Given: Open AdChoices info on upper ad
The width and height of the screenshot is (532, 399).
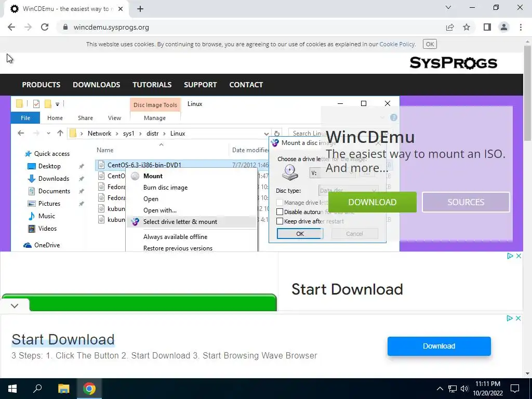Looking at the screenshot, I should (x=510, y=256).
